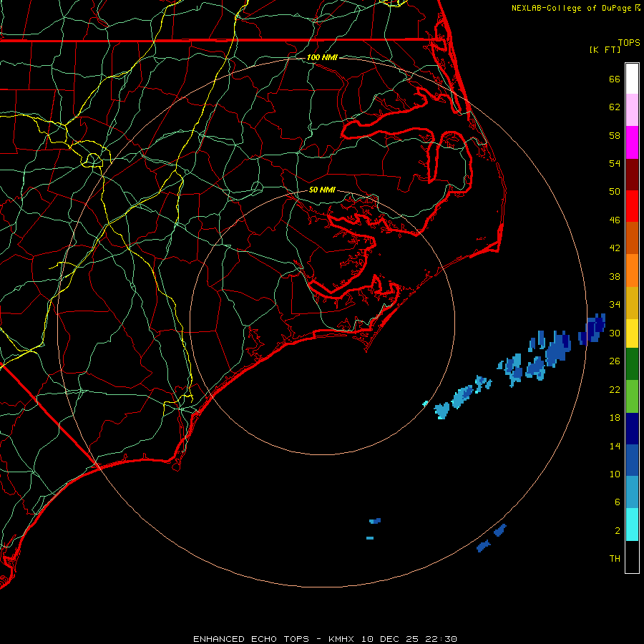Screen dimensions: 644x644
Task: Pick the yellow legend swatch
Action: [x=632, y=333]
